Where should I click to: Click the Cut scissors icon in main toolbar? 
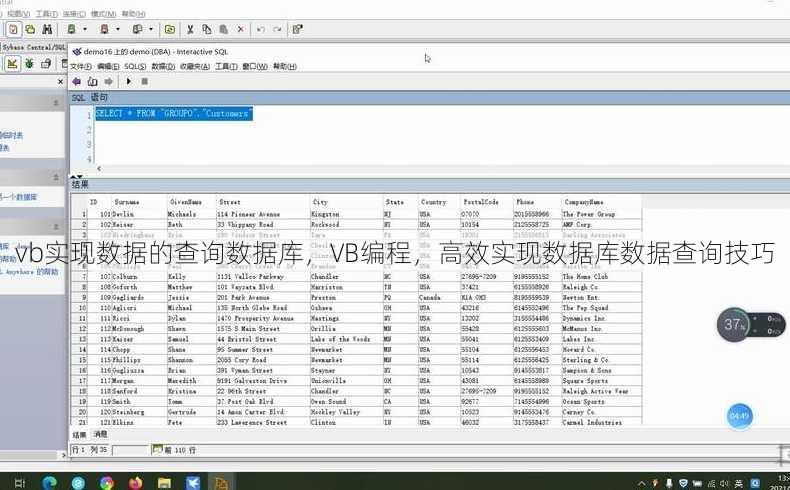tap(190, 29)
